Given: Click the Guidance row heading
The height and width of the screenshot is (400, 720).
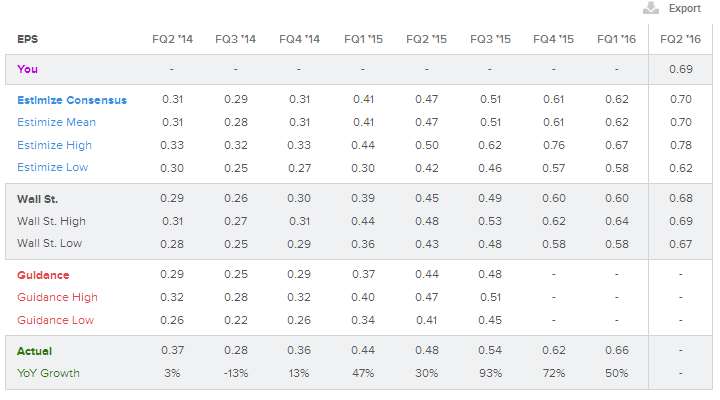Looking at the screenshot, I should [x=43, y=275].
